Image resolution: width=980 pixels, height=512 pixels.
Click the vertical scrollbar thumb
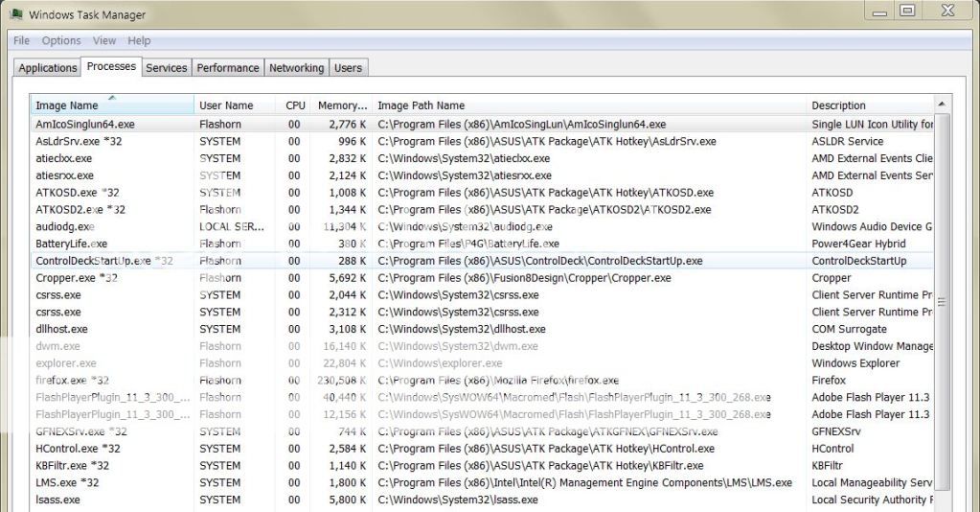pyautogui.click(x=942, y=300)
